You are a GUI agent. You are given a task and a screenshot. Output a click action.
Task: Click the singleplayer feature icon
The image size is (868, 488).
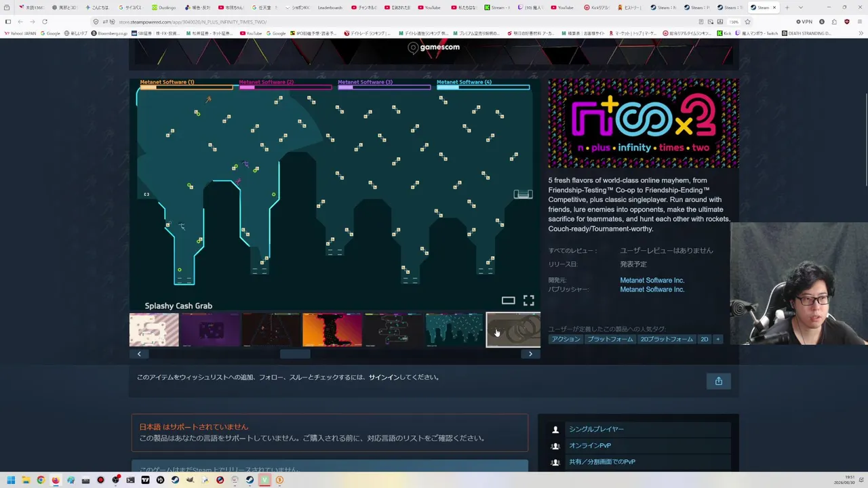tap(555, 429)
